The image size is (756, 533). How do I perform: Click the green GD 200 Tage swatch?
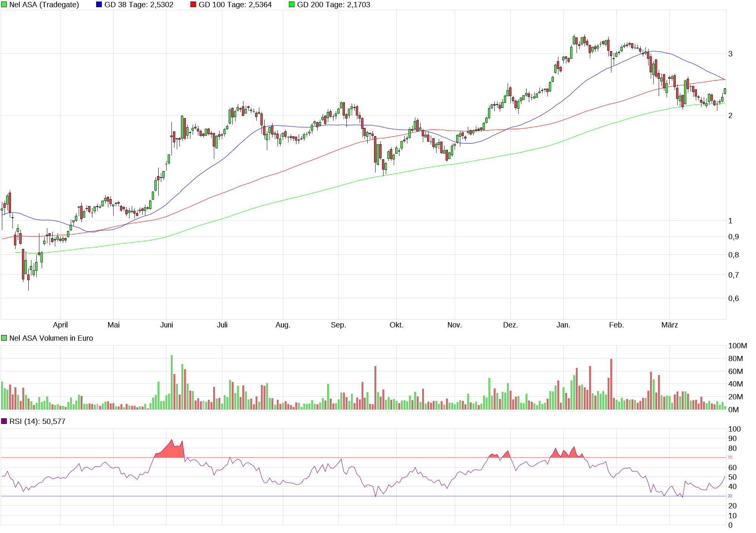[292, 5]
